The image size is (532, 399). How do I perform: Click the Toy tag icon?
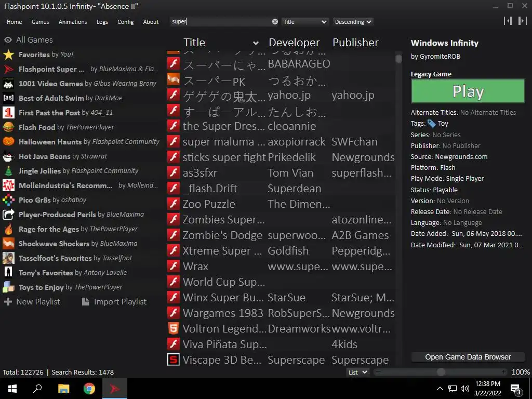pyautogui.click(x=432, y=124)
